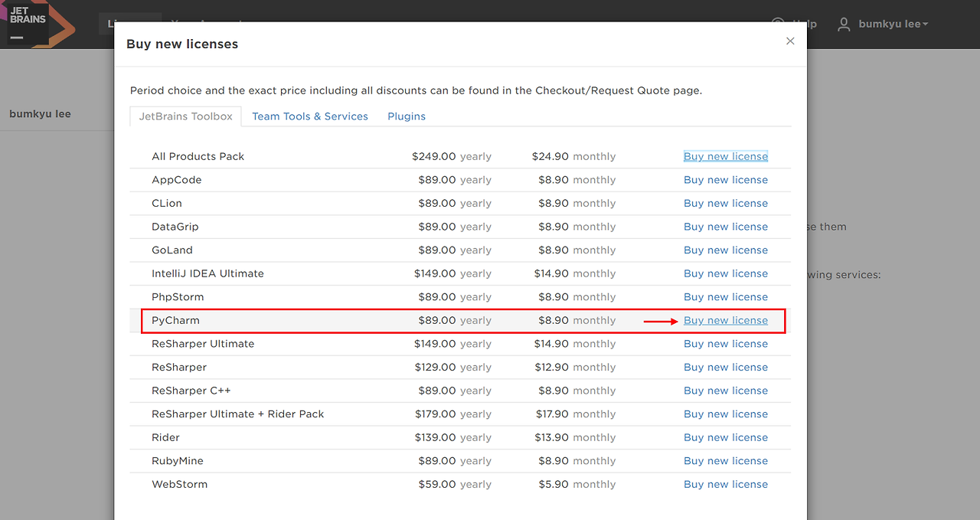Buy new license for AppCode
980x520 pixels.
point(726,180)
